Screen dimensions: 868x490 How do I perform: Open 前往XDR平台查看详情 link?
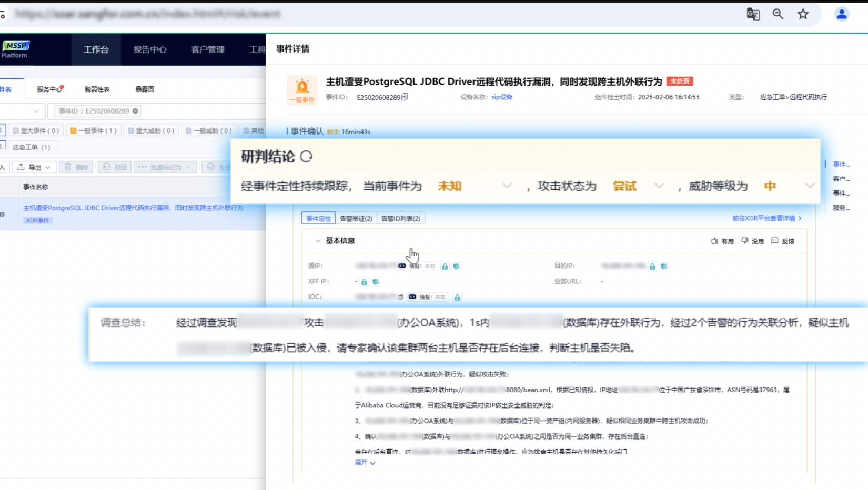(764, 218)
